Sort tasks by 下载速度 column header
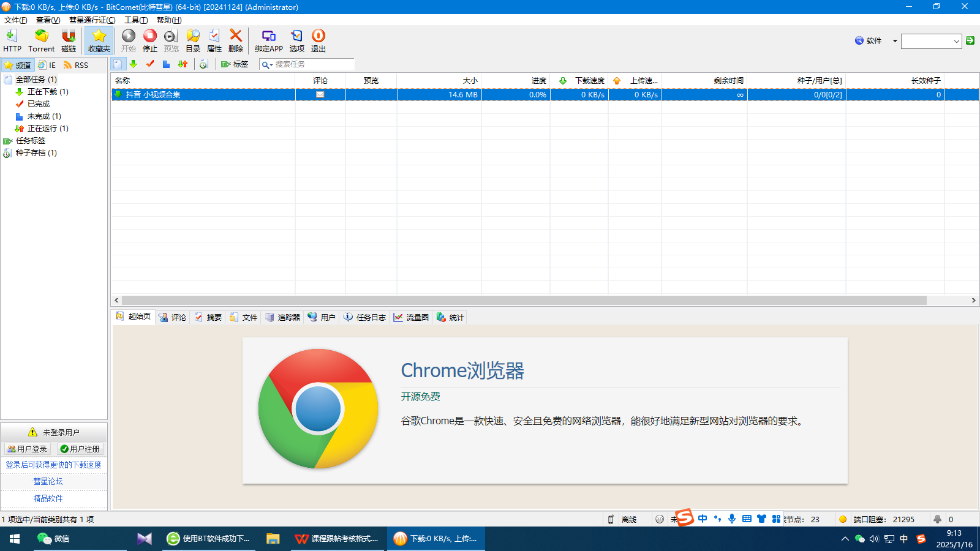Screen dimensions: 980x551 [x=579, y=81]
